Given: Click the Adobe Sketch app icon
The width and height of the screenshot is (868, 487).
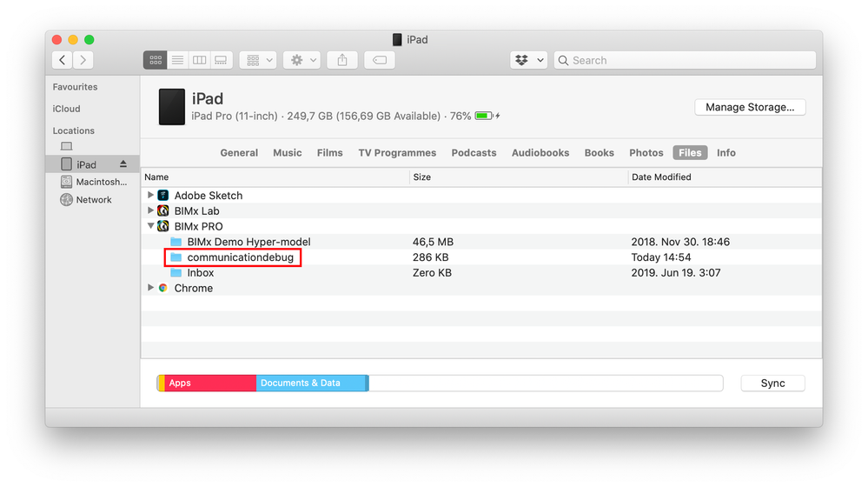Looking at the screenshot, I should [x=162, y=195].
